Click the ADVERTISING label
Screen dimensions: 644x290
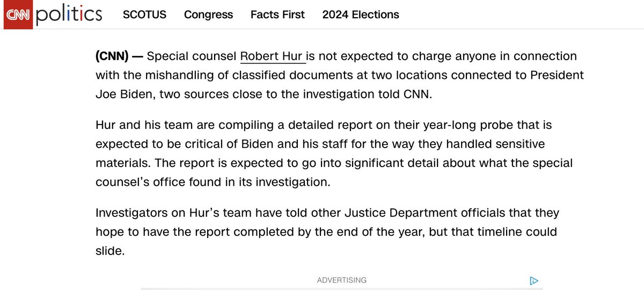(341, 280)
